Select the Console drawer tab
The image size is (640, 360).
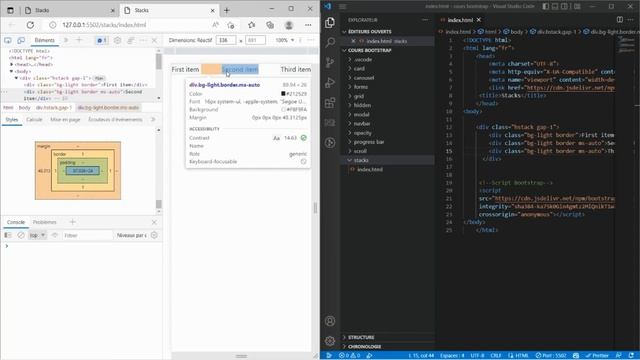point(16,222)
